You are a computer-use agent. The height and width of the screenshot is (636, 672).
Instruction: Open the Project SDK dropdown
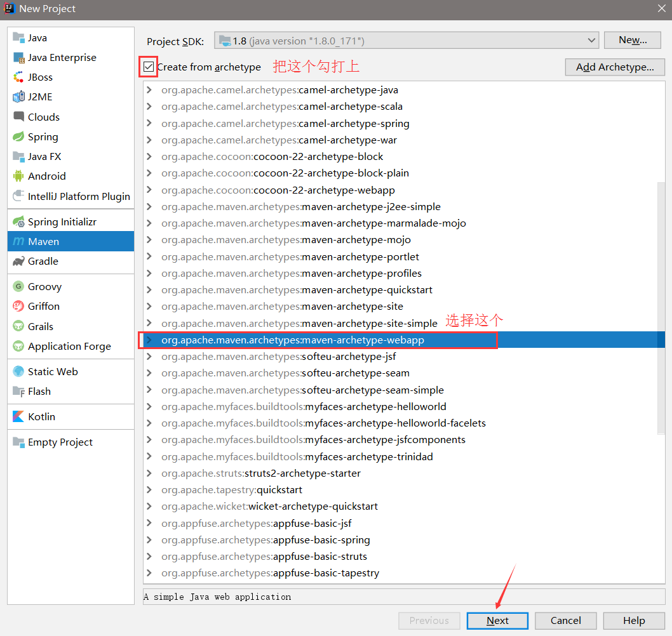[x=407, y=41]
